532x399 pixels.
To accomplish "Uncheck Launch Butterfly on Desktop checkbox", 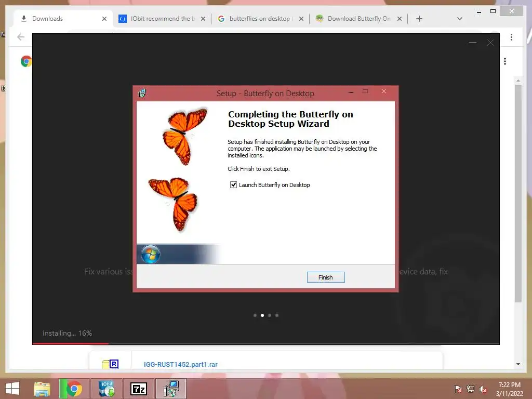I will (x=233, y=185).
